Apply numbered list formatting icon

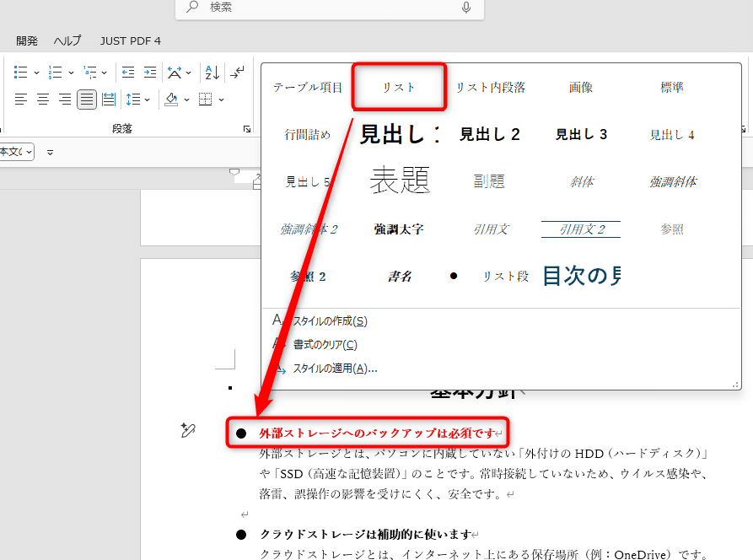click(54, 71)
